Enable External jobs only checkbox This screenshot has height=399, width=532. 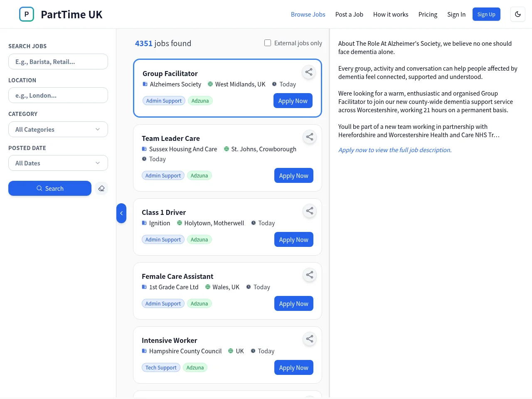(268, 43)
